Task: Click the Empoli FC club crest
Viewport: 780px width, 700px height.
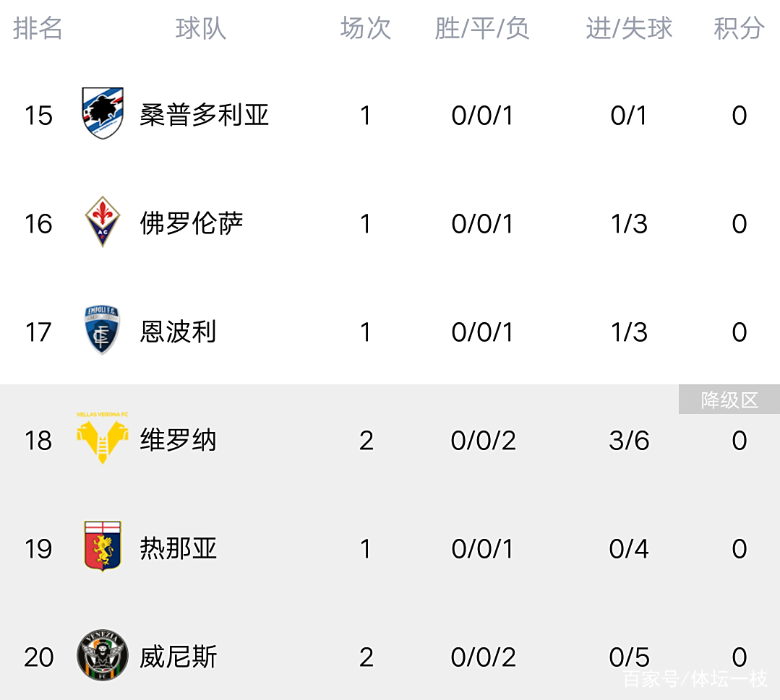Action: (x=103, y=330)
